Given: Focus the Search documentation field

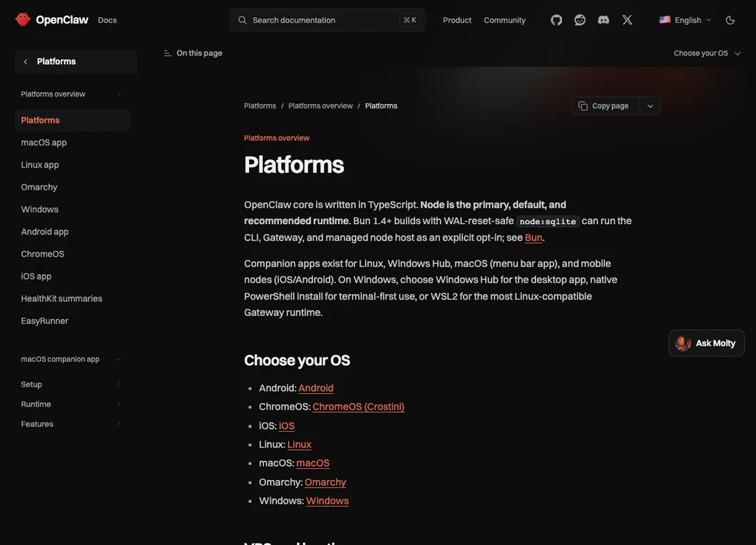Looking at the screenshot, I should click(327, 20).
